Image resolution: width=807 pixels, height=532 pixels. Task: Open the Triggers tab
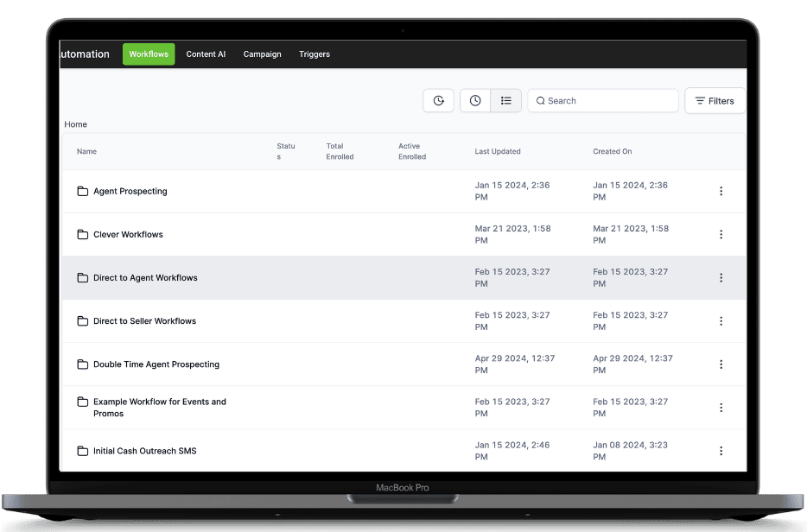click(315, 54)
